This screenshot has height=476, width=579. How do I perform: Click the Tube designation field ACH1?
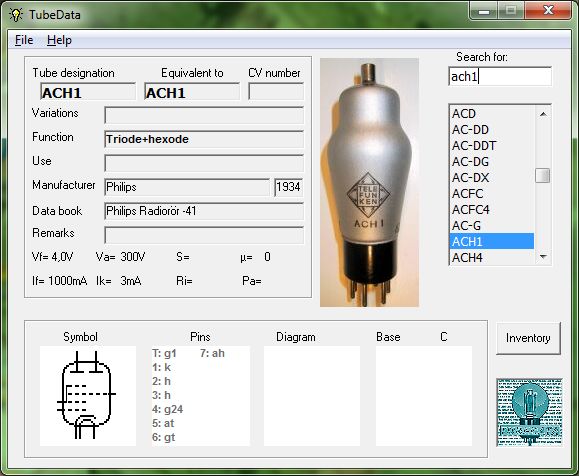coord(88,92)
